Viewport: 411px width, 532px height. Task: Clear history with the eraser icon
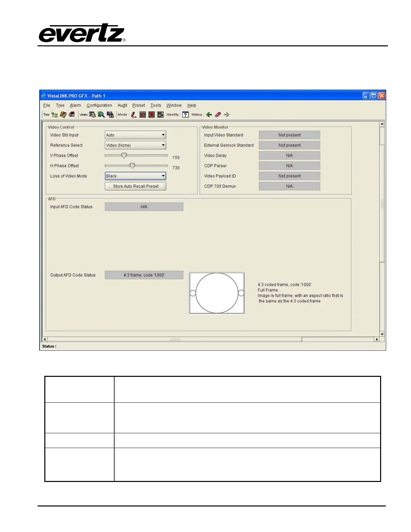tap(218, 115)
